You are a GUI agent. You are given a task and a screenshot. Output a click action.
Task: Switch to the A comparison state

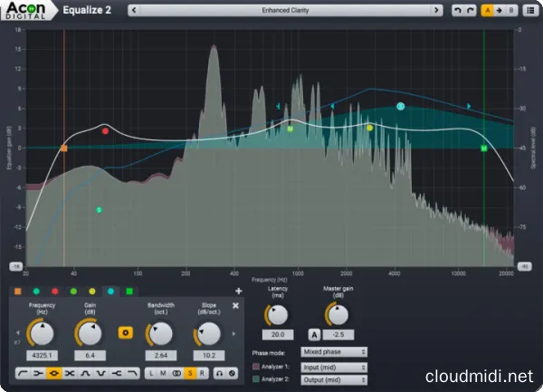pos(488,10)
